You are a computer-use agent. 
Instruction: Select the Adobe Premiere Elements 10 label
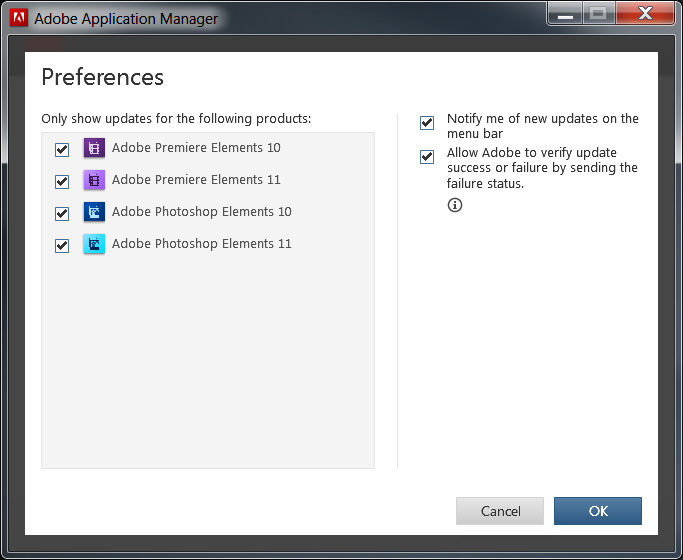pyautogui.click(x=196, y=148)
